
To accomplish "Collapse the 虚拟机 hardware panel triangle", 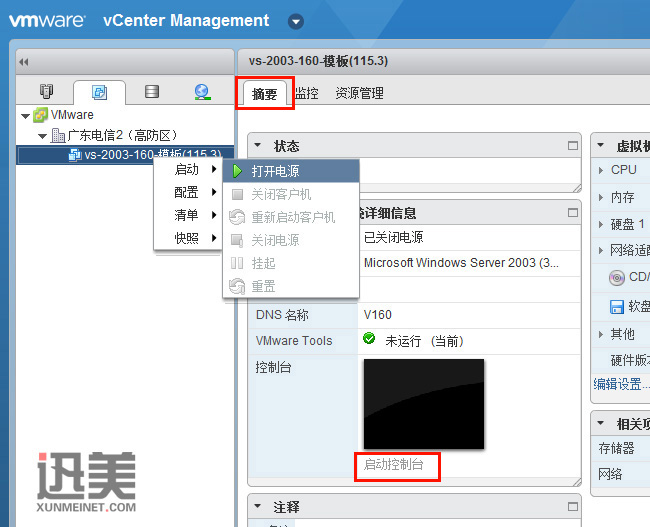I will [600, 145].
